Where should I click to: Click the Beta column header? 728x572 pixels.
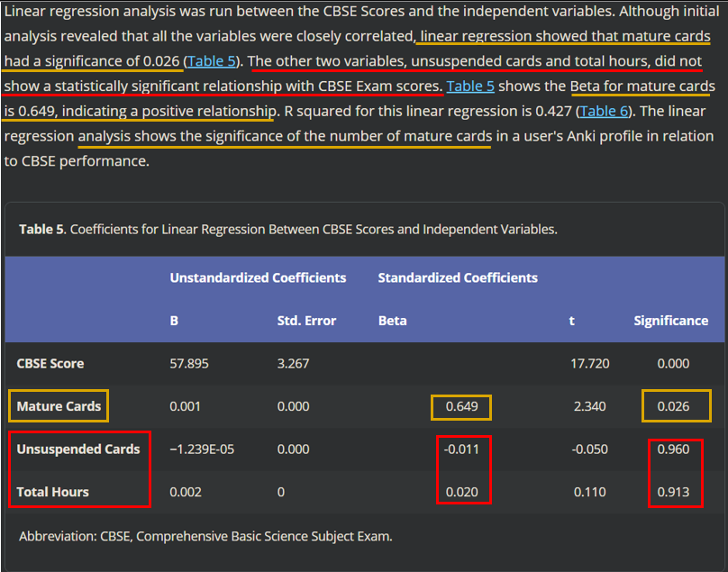pos(392,321)
